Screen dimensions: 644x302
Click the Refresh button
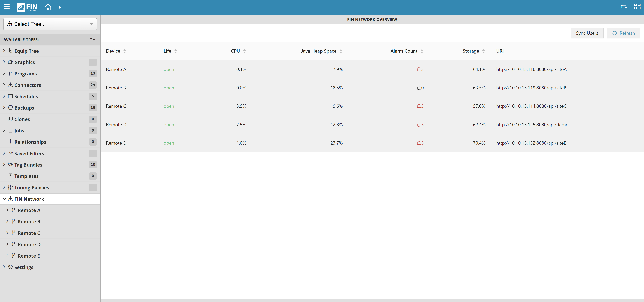coord(623,33)
